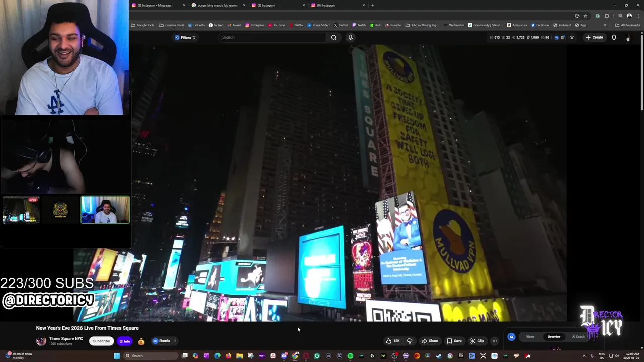Open Task View in the taskbar

(185, 356)
